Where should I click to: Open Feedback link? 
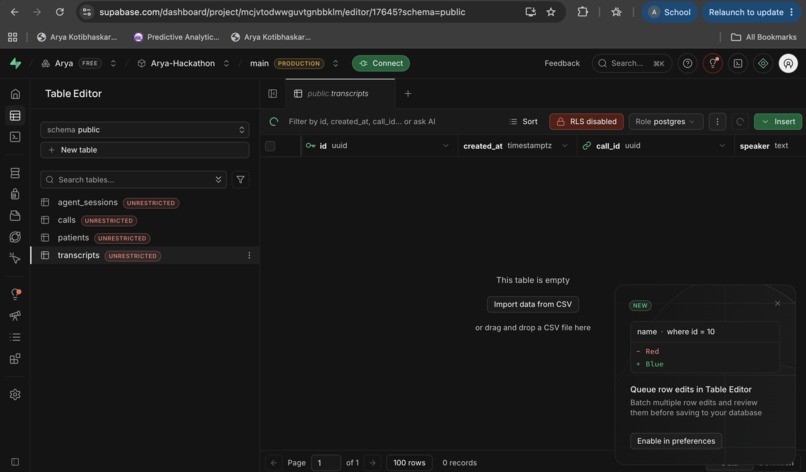tap(562, 63)
